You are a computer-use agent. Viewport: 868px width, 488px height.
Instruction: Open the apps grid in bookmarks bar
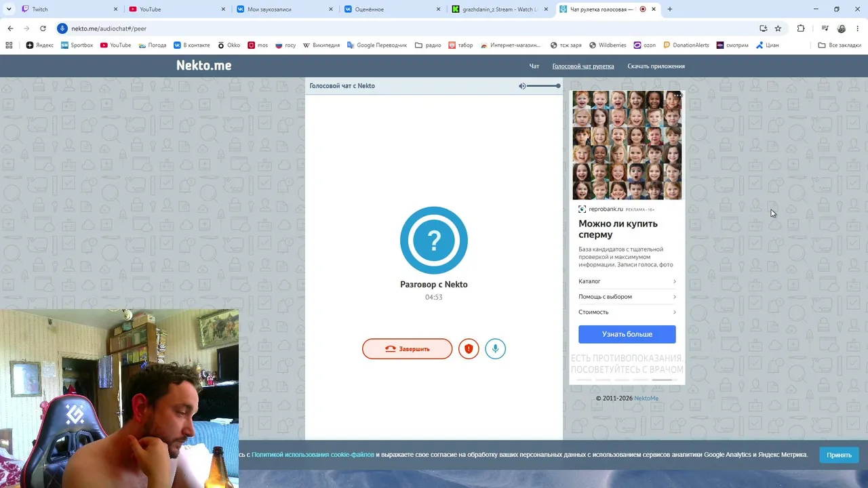point(9,45)
